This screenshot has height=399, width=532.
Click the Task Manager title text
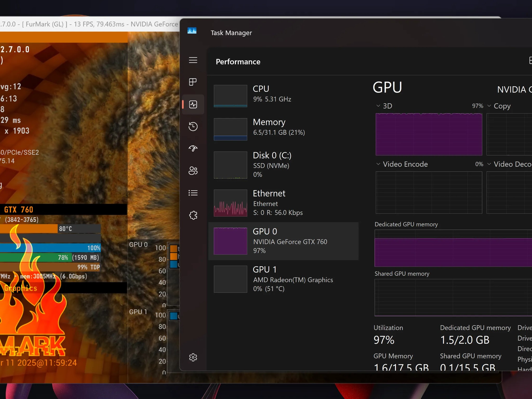pos(231,33)
